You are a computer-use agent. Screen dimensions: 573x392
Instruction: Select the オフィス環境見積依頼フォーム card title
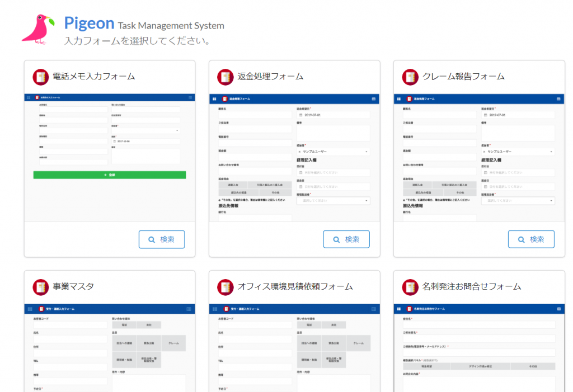[295, 286]
